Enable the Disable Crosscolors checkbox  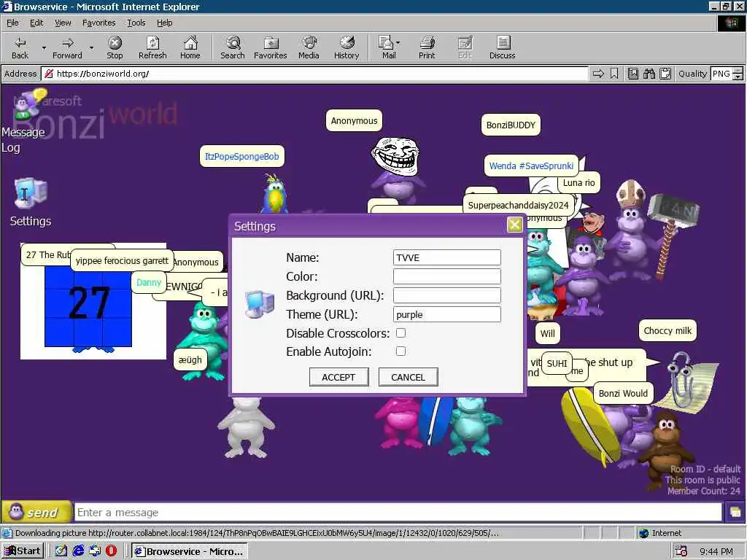click(400, 332)
